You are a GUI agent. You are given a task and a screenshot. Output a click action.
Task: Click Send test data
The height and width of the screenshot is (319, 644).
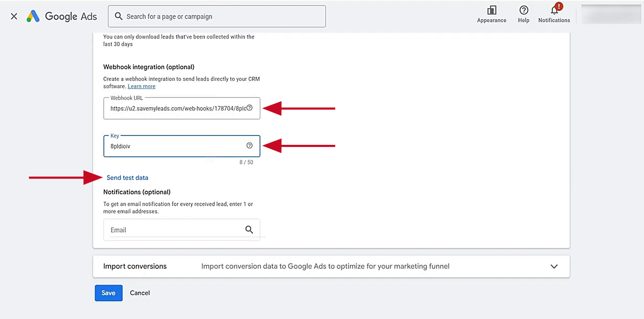pos(127,178)
